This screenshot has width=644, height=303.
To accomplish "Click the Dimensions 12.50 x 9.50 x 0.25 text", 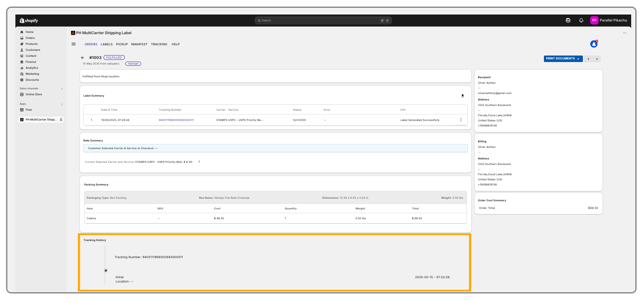I will 345,198.
